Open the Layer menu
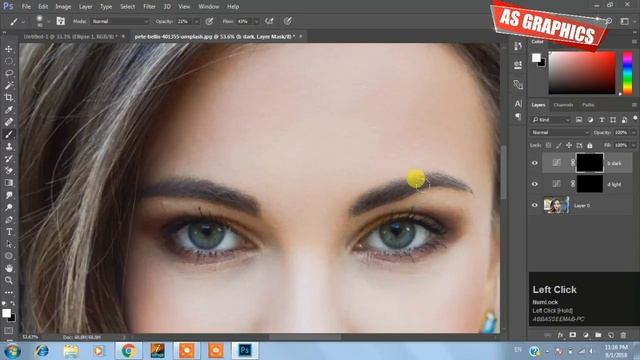Screen dimensions: 640x360 (x=85, y=7)
